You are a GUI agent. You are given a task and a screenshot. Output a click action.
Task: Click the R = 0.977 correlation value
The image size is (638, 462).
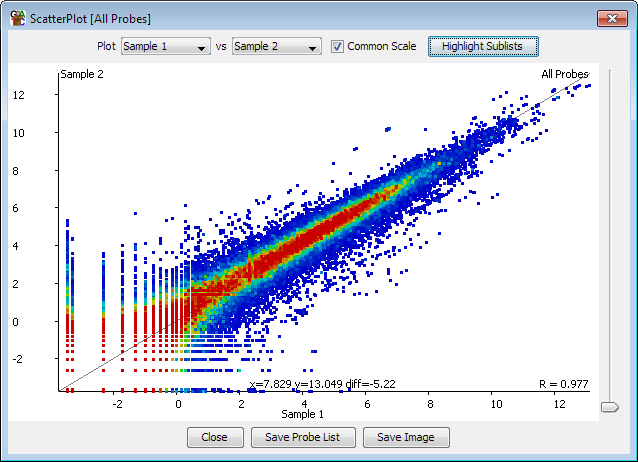click(563, 383)
